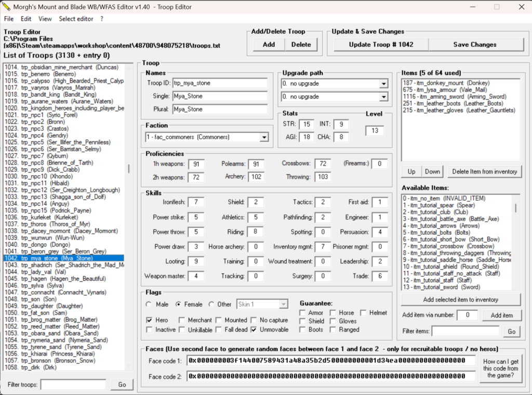Select troop 1053 trp_obara_sand

click(64, 333)
